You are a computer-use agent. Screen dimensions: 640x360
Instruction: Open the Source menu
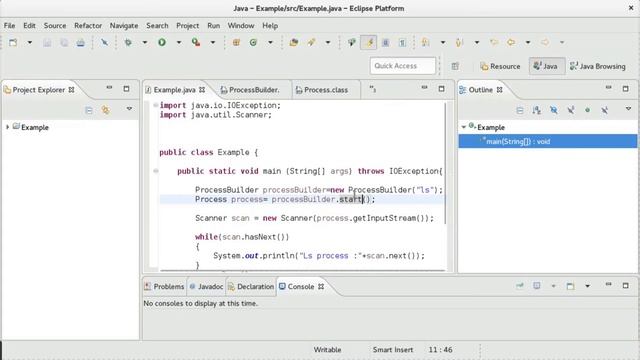point(55,25)
